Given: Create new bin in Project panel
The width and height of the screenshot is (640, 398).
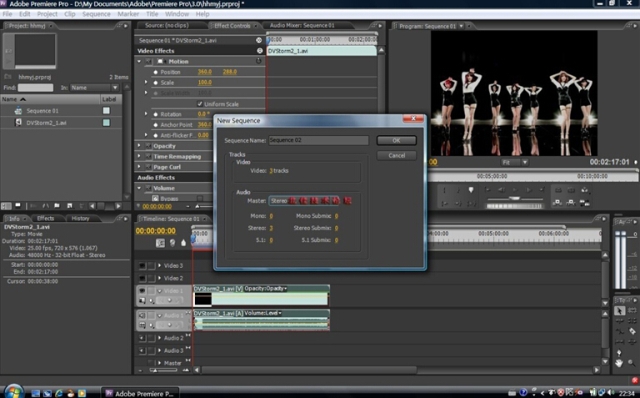Looking at the screenshot, I should 57,206.
